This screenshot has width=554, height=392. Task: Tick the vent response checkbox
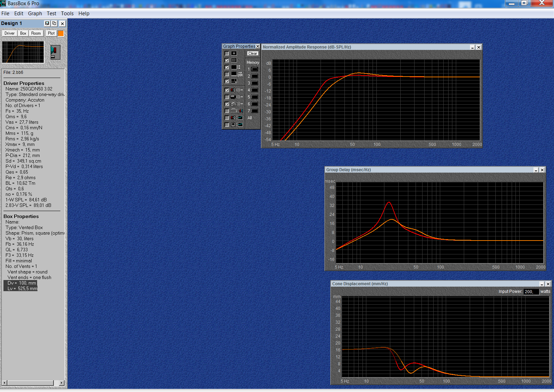[227, 97]
